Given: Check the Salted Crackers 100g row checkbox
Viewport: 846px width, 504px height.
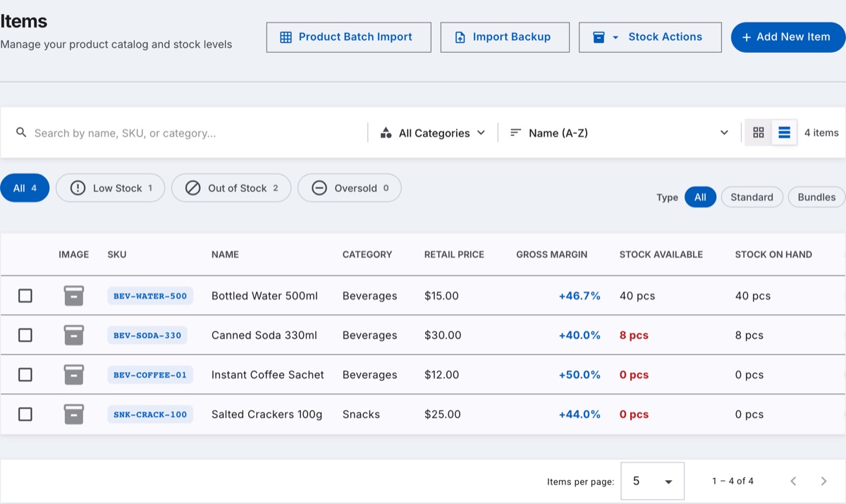Looking at the screenshot, I should tap(25, 414).
